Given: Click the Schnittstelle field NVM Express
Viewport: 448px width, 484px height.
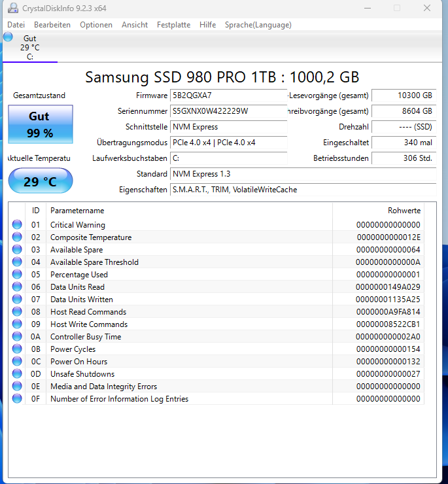Looking at the screenshot, I should 228,127.
